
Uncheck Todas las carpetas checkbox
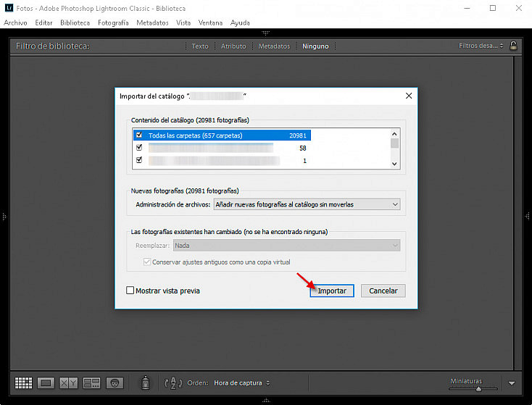click(139, 135)
